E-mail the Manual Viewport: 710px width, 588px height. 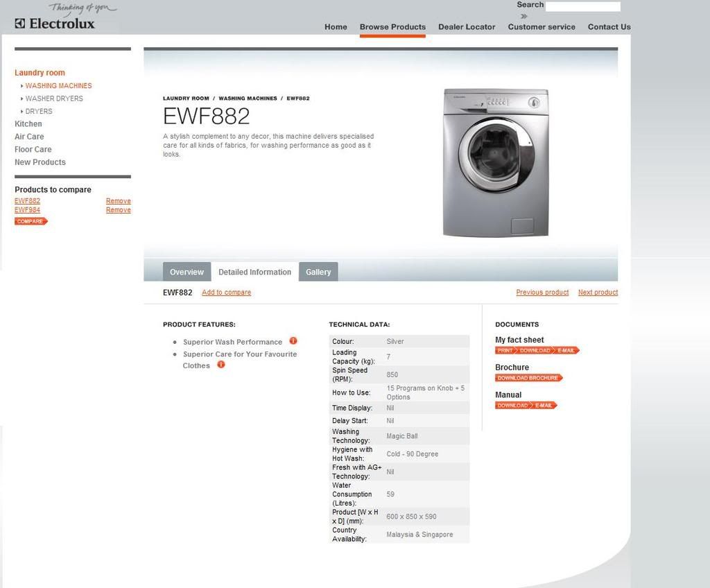pyautogui.click(x=544, y=406)
